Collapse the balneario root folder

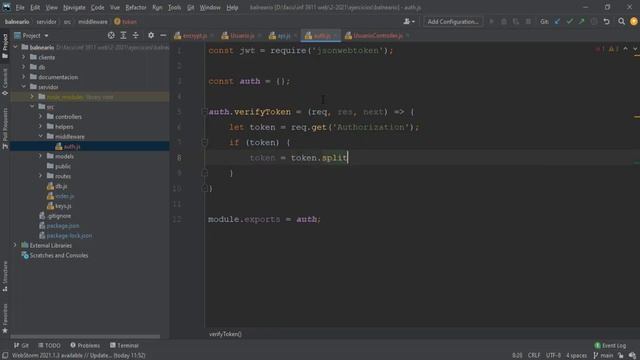tap(16, 47)
